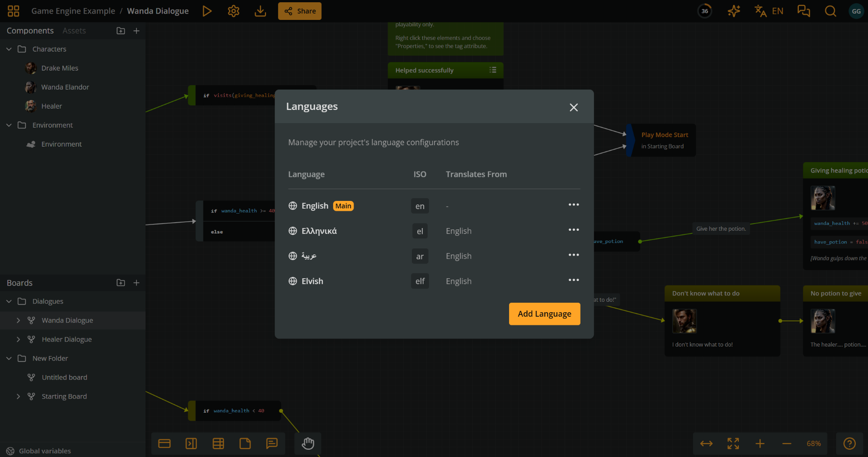868x457 pixels.
Task: Open options menu for Ελληνικά language
Action: pyautogui.click(x=573, y=230)
